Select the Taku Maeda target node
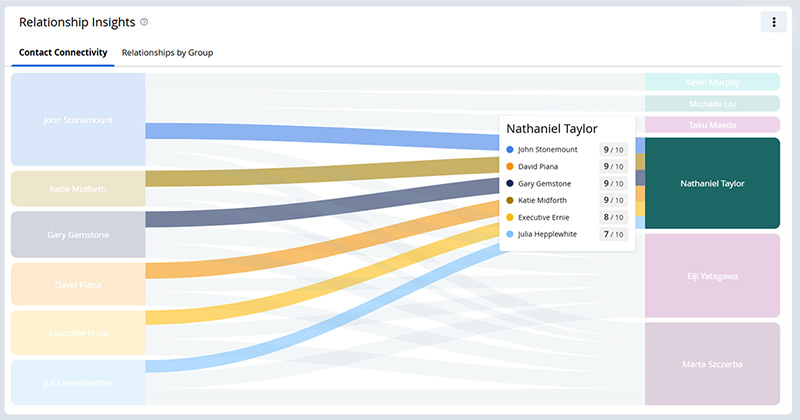This screenshot has height=420, width=800. (x=712, y=125)
